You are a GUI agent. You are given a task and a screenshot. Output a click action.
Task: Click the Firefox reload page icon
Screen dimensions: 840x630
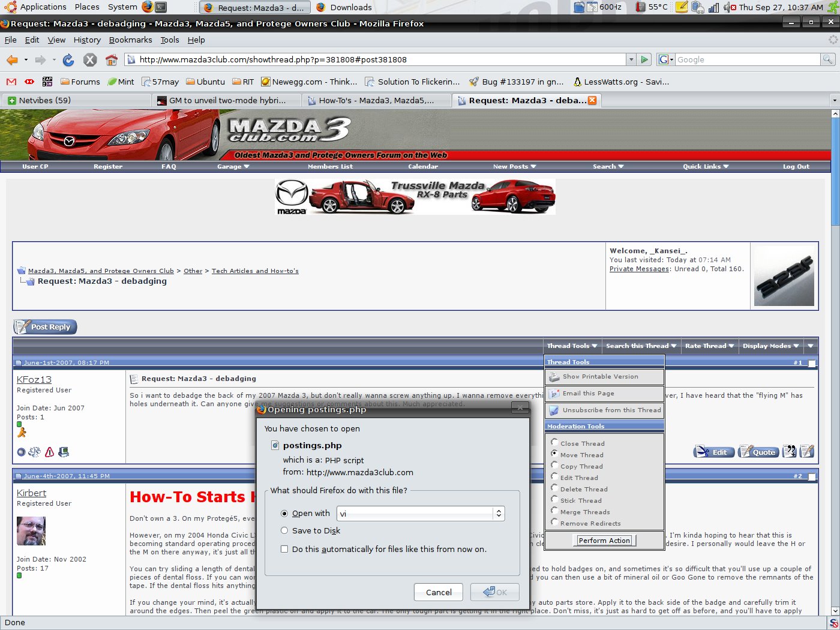(68, 60)
